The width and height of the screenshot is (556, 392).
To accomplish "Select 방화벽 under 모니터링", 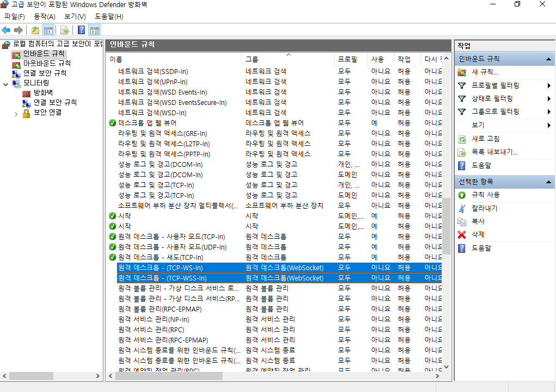I will pyautogui.click(x=43, y=93).
